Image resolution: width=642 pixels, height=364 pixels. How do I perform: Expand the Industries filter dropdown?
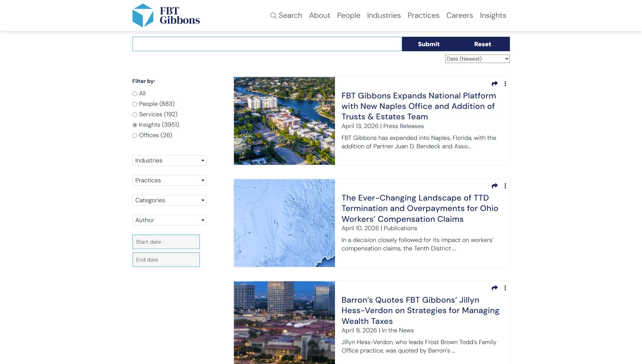[169, 160]
